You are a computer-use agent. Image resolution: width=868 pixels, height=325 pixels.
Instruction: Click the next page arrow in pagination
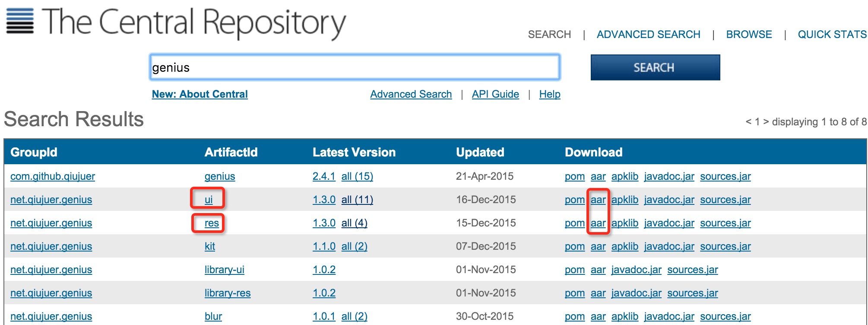pos(766,122)
